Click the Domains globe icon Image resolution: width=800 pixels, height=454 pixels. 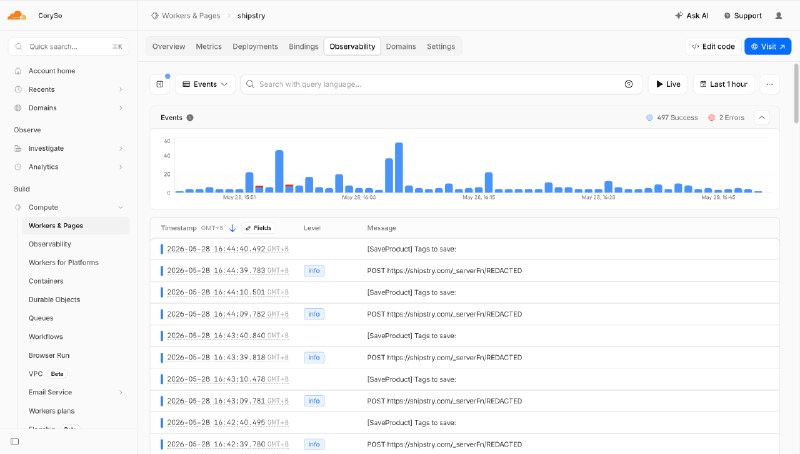pyautogui.click(x=18, y=108)
